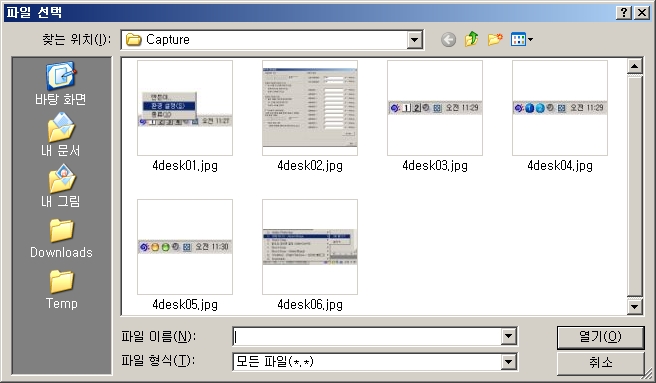The image size is (656, 383).
Task: Expand the 파일 형식 dropdown arrow
Action: [x=508, y=362]
